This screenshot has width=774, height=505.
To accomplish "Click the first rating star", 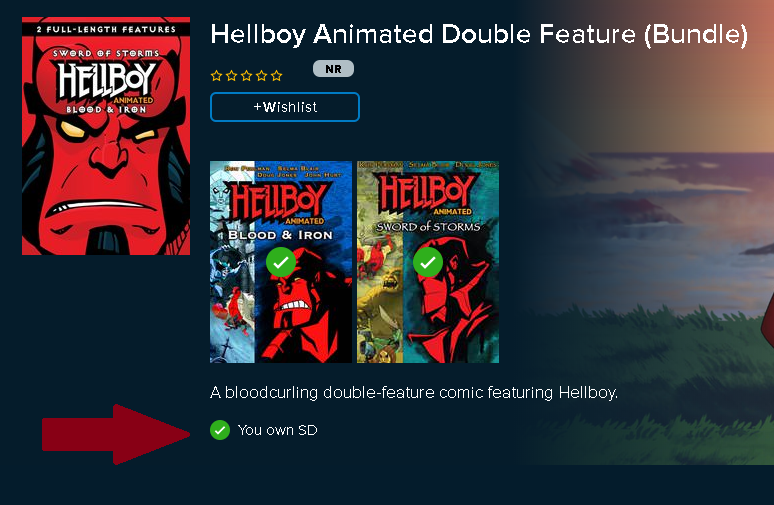I will pyautogui.click(x=216, y=76).
